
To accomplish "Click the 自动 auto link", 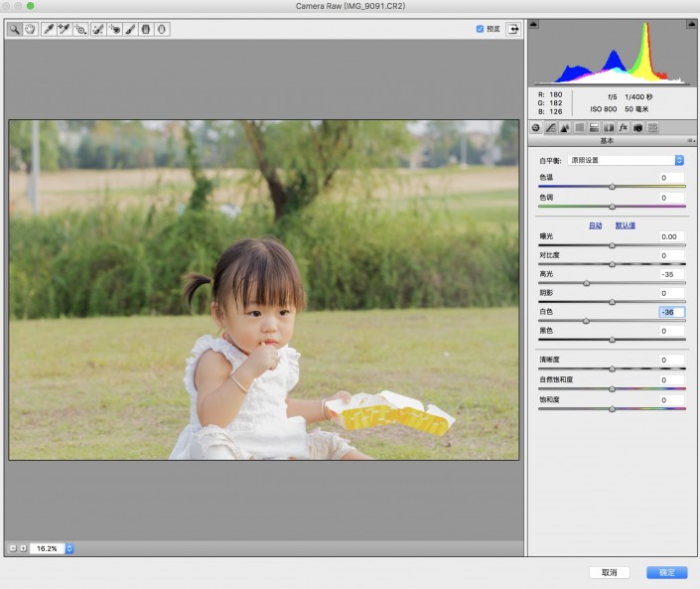I will click(x=596, y=225).
